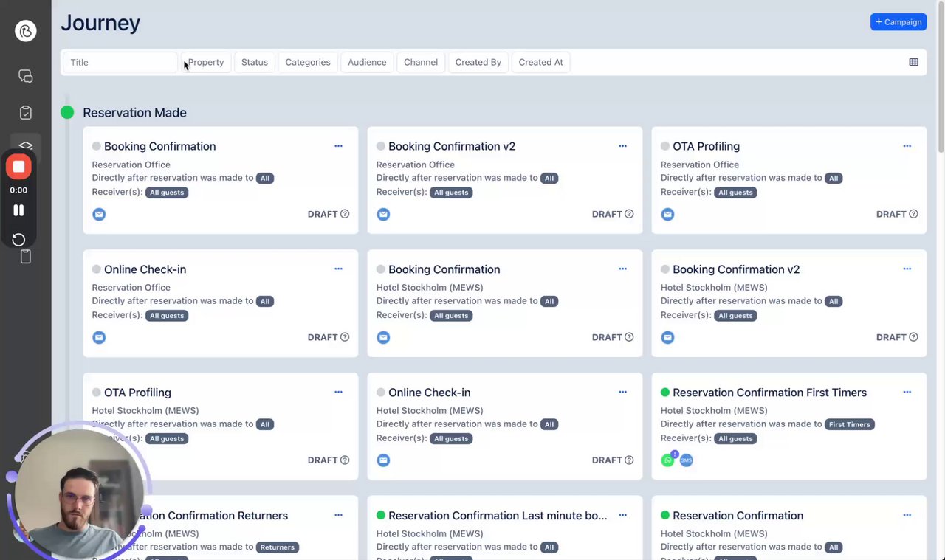Open Reservation Confirmation Last minute card title

(x=498, y=516)
